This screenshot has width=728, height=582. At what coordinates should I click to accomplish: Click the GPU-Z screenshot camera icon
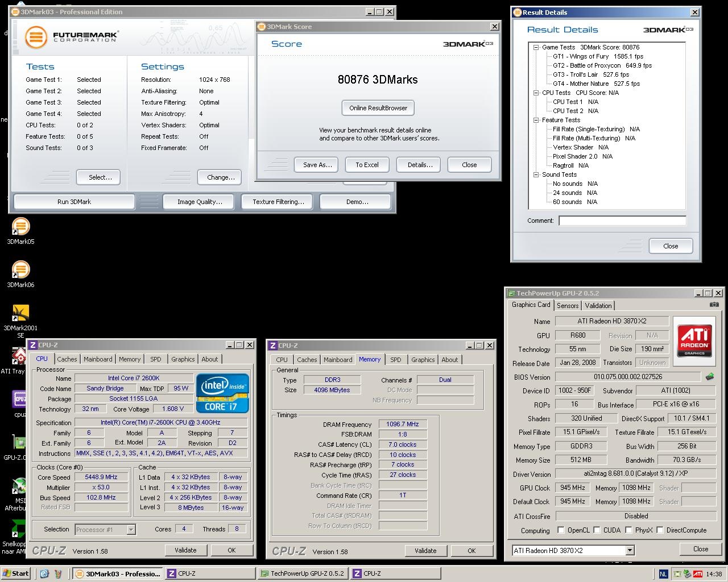click(x=714, y=305)
